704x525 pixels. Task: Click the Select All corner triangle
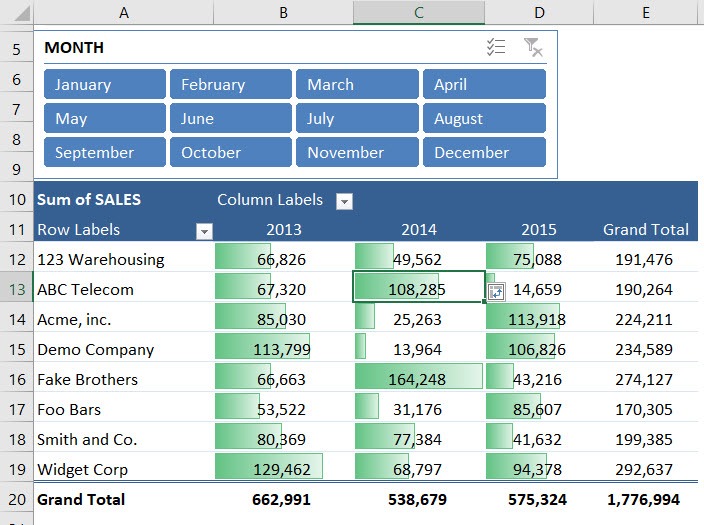click(22, 13)
